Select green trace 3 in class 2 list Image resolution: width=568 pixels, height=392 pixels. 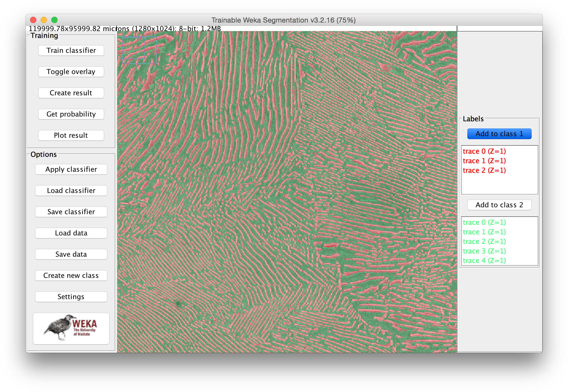click(x=484, y=251)
